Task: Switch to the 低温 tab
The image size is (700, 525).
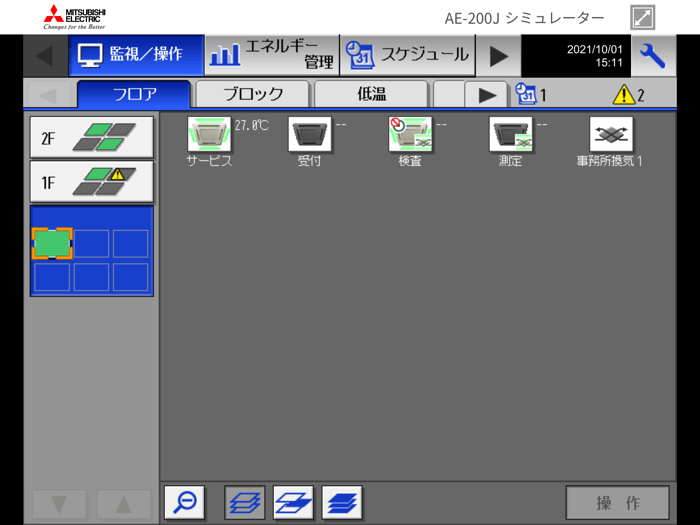Action: pos(371,94)
